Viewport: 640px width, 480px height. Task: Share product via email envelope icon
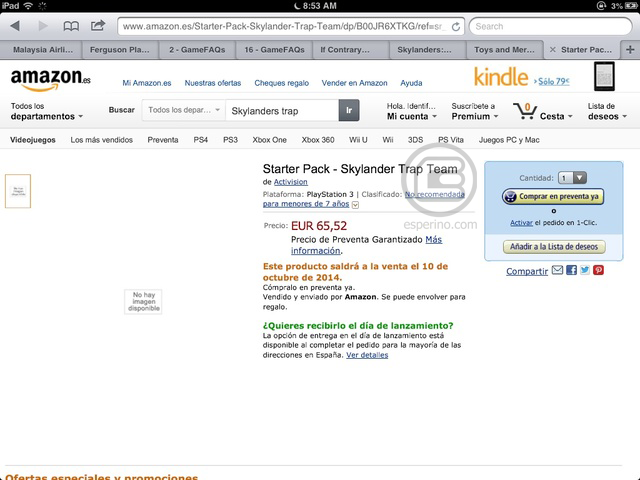click(x=557, y=270)
